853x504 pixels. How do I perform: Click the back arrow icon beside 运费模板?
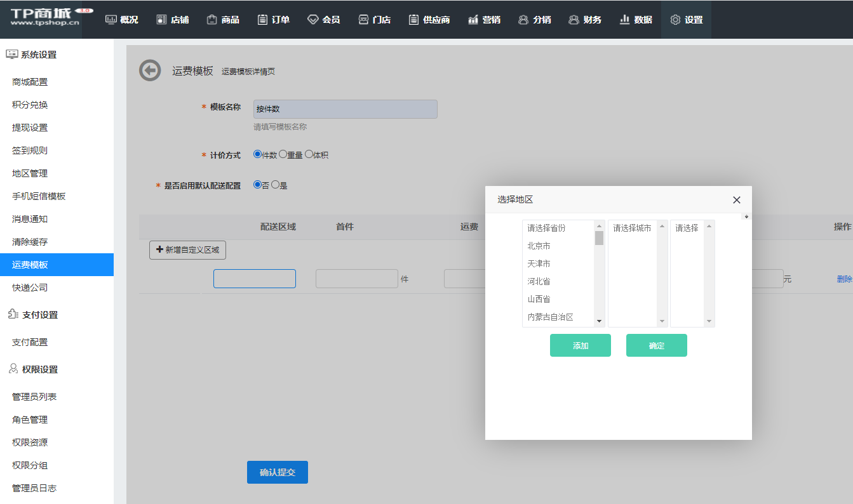pyautogui.click(x=150, y=70)
